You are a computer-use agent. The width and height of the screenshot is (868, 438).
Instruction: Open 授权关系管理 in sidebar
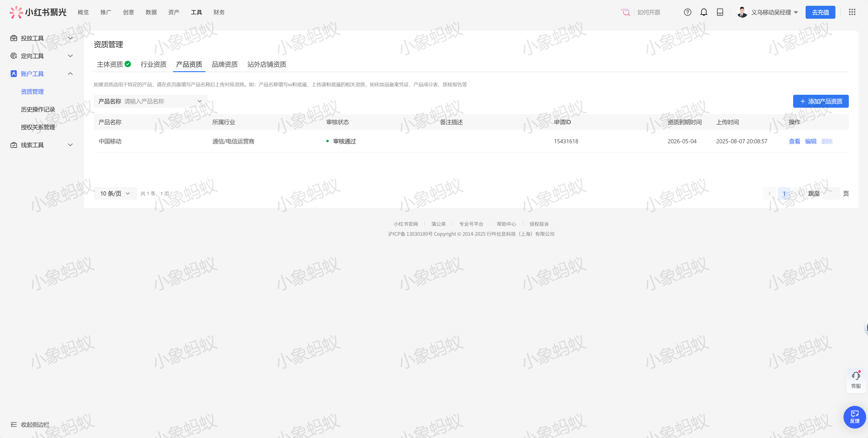pos(38,127)
